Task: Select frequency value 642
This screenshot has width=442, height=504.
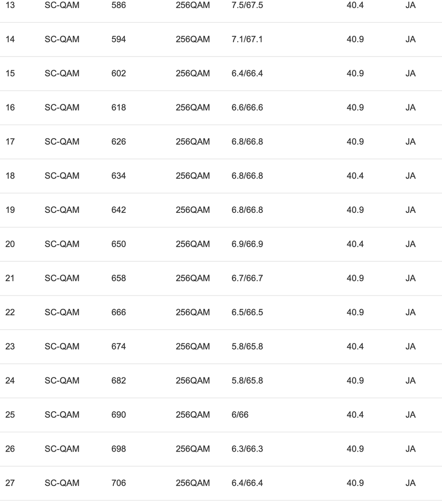Action: point(118,210)
